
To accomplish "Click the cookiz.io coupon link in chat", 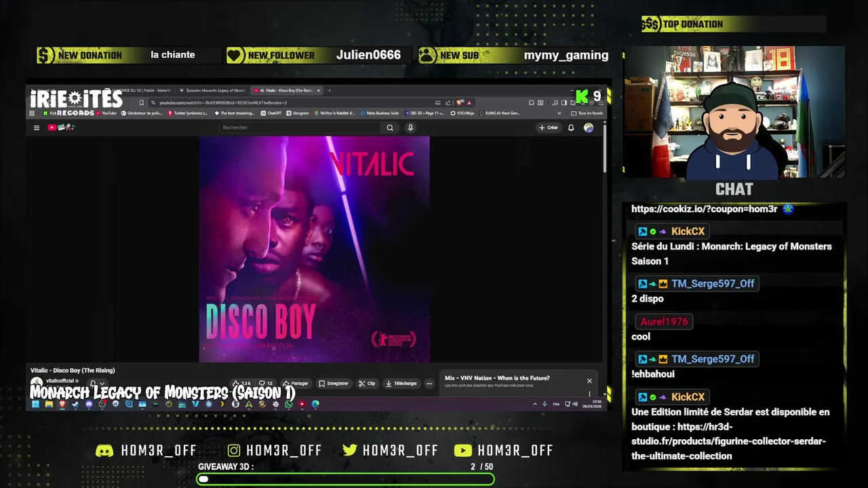I will click(x=704, y=209).
